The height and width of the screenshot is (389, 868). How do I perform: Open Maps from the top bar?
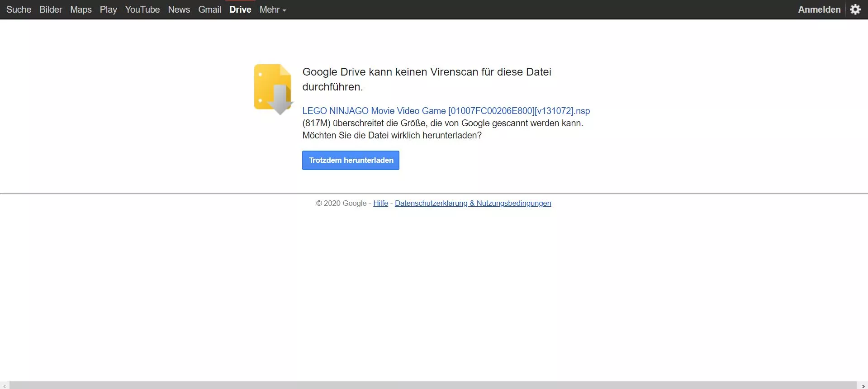pos(81,9)
